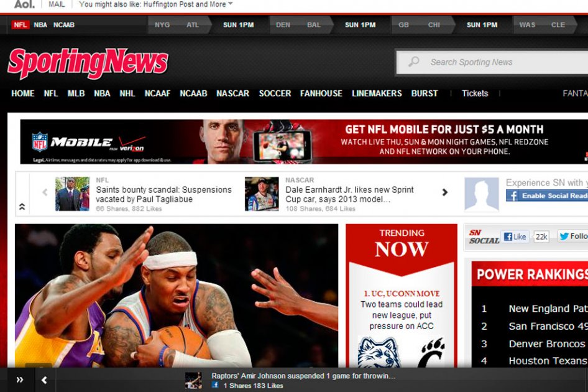Select San Francisco in power rankings
Screen dimensions: 588x392
click(x=548, y=326)
